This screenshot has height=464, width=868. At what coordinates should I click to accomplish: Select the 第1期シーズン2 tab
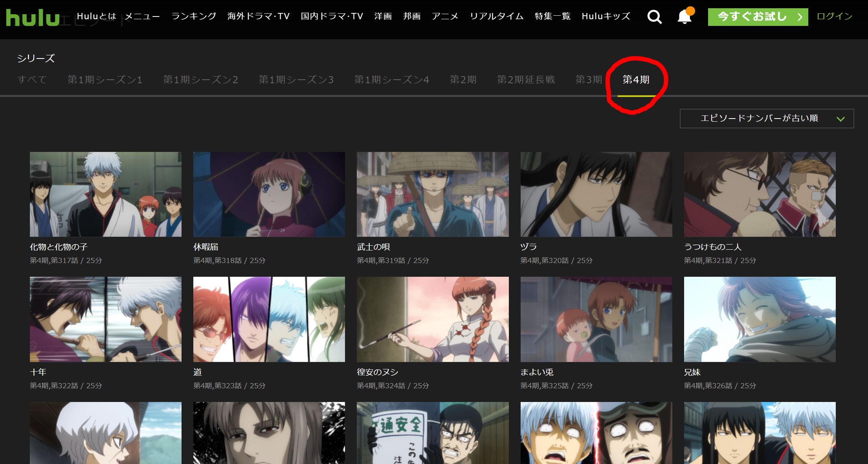click(x=200, y=80)
